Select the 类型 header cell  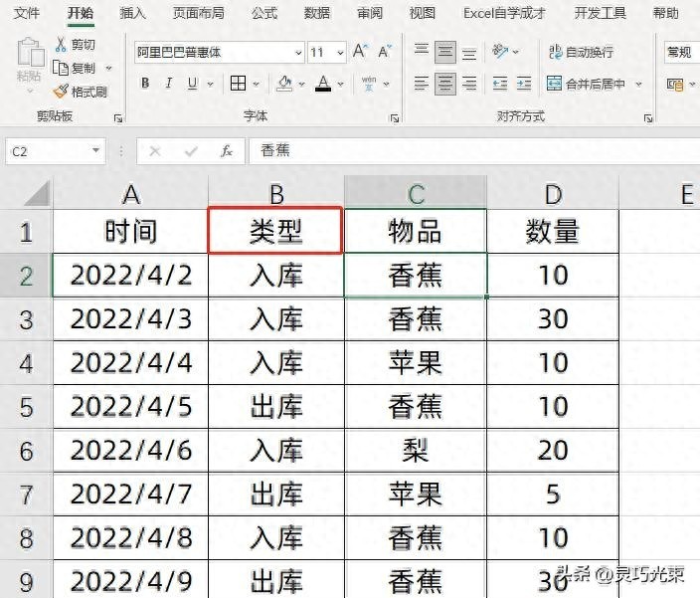tap(275, 231)
